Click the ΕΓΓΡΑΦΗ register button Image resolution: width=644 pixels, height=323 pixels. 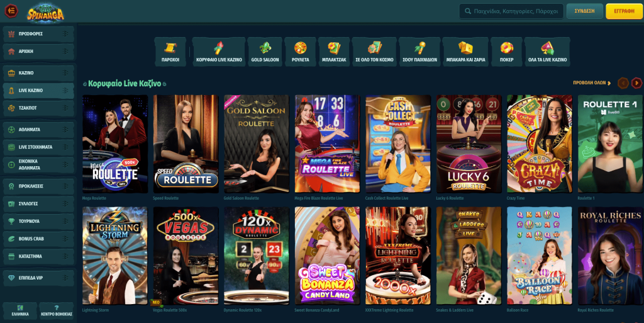(624, 11)
